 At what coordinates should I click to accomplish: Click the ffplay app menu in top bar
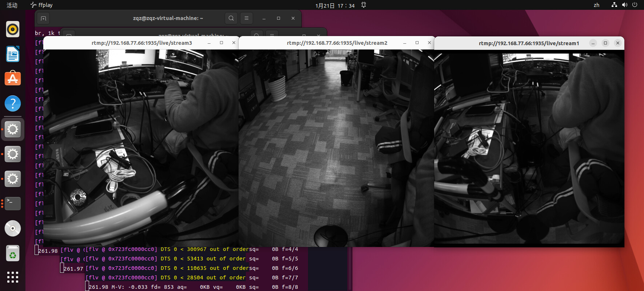[42, 5]
